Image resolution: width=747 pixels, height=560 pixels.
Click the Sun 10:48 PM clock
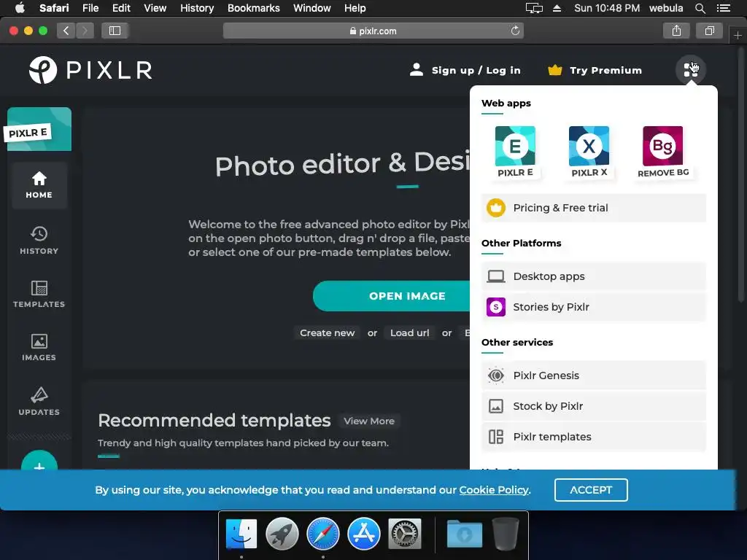pos(607,8)
